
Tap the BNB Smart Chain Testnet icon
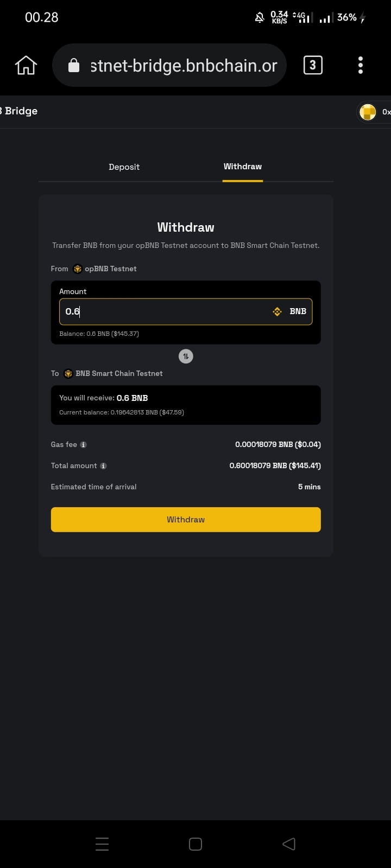coord(68,374)
